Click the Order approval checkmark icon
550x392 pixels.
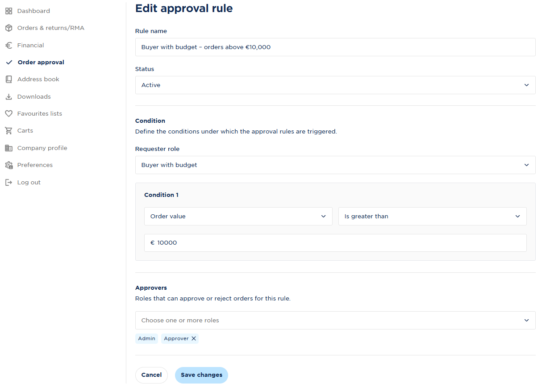coord(9,63)
